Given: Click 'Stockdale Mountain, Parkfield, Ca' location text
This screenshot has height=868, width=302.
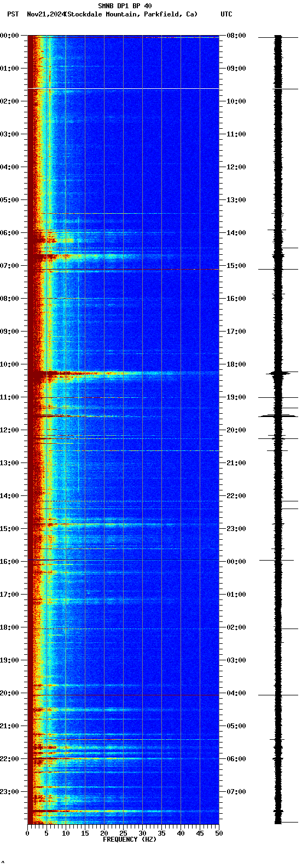Looking at the screenshot, I should click(131, 14).
